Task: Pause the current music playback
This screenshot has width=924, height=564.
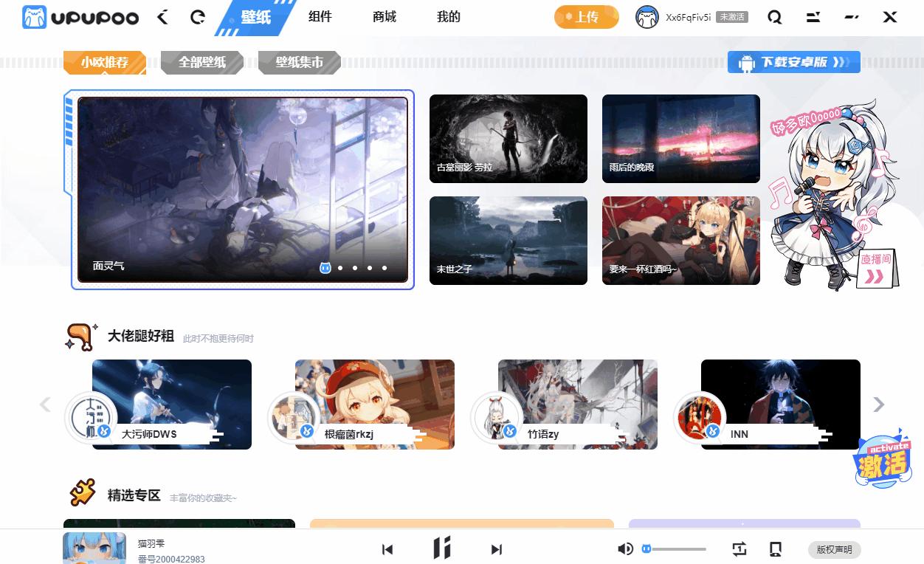Action: (x=441, y=549)
